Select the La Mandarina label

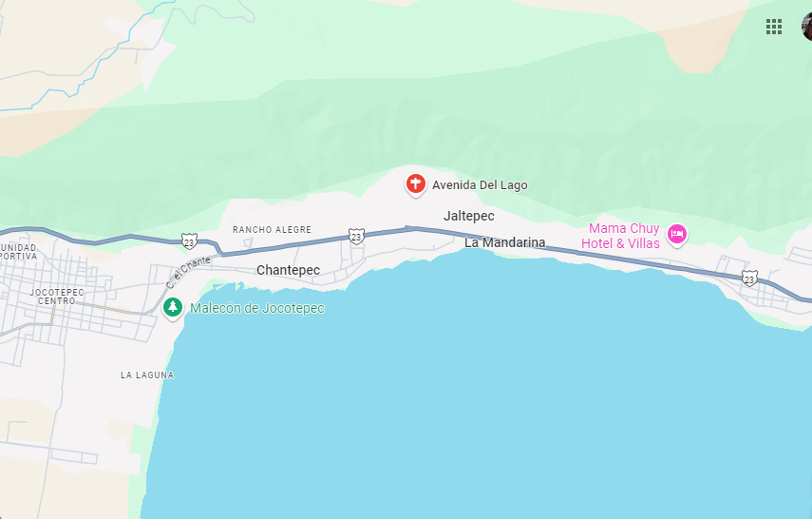click(504, 242)
